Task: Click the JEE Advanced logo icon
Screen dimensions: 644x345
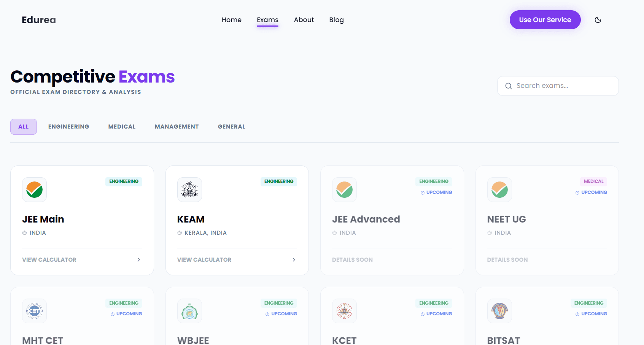Action: click(x=344, y=189)
